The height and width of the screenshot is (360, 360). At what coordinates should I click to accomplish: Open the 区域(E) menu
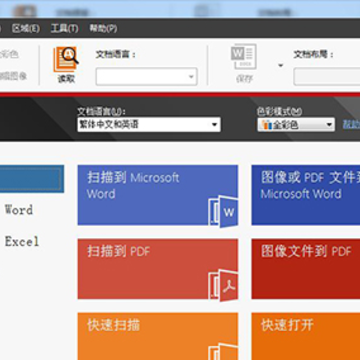point(26,28)
